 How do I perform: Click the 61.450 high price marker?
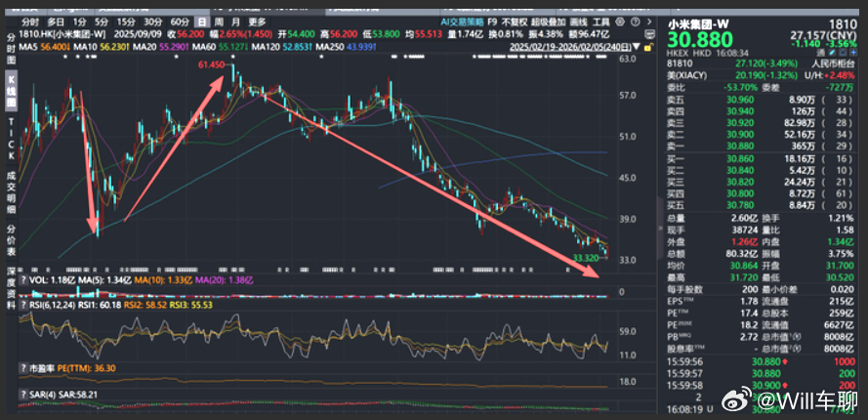211,64
